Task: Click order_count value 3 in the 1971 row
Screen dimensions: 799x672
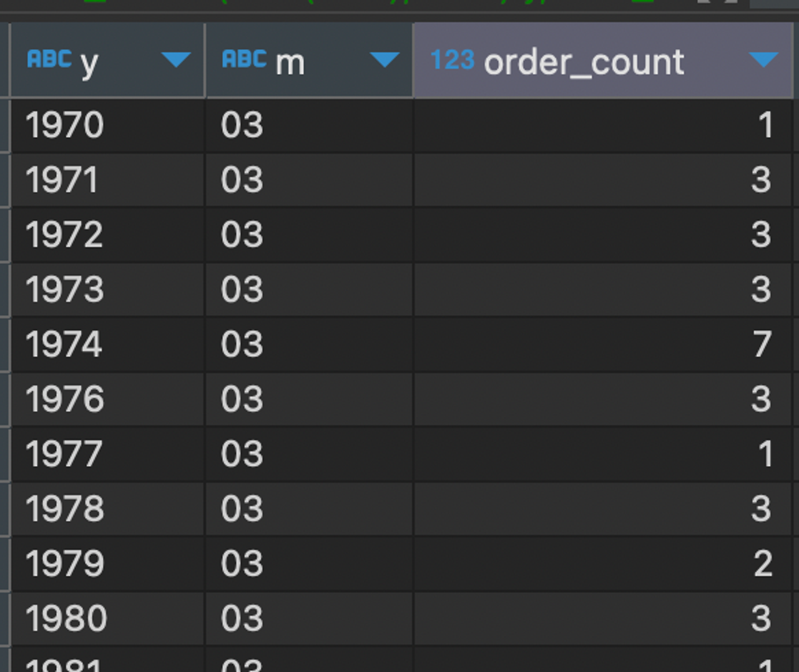Action: tap(604, 180)
